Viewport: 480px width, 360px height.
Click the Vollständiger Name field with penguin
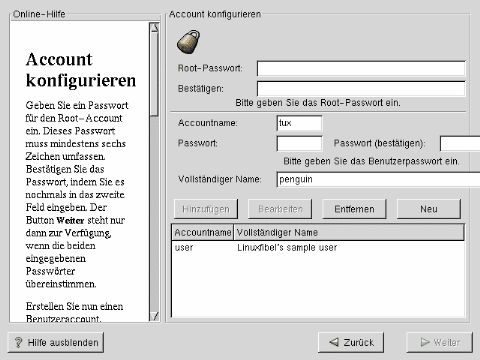point(378,180)
